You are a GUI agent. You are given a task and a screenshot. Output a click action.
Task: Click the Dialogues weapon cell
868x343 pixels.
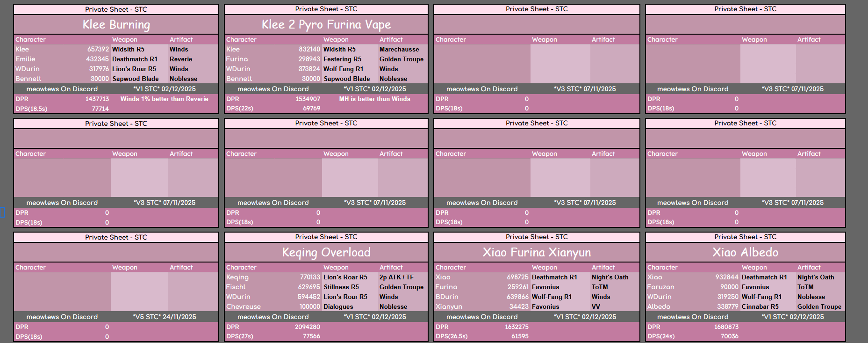pos(338,307)
